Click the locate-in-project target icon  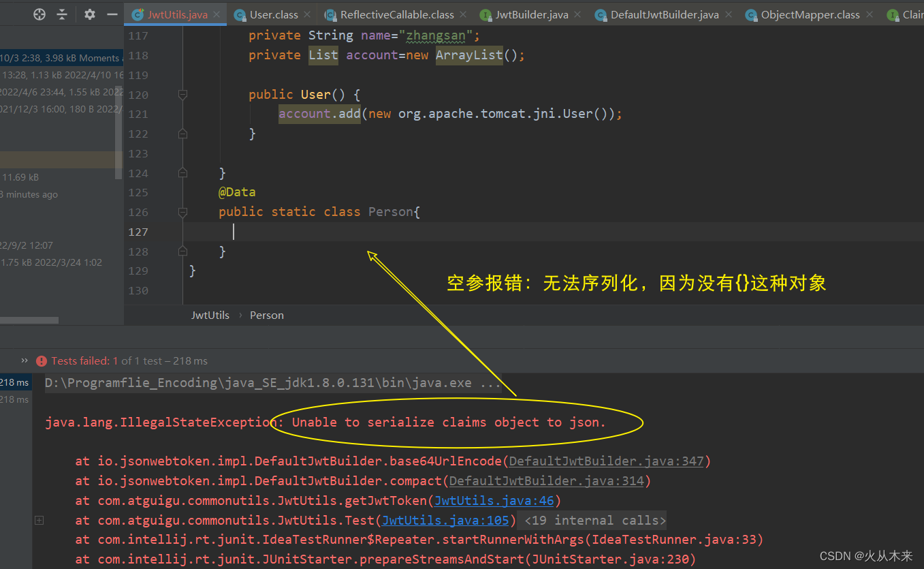coord(39,14)
